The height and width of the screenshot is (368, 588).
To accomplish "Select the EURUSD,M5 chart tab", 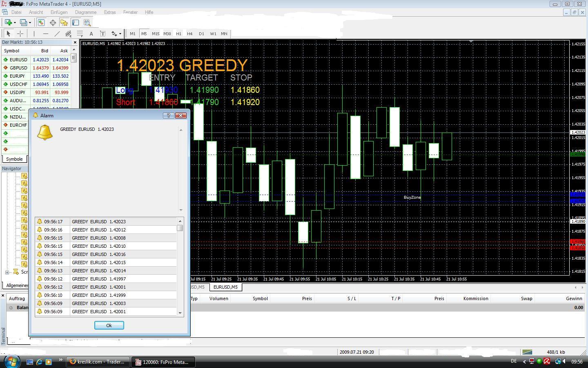I will coord(225,287).
